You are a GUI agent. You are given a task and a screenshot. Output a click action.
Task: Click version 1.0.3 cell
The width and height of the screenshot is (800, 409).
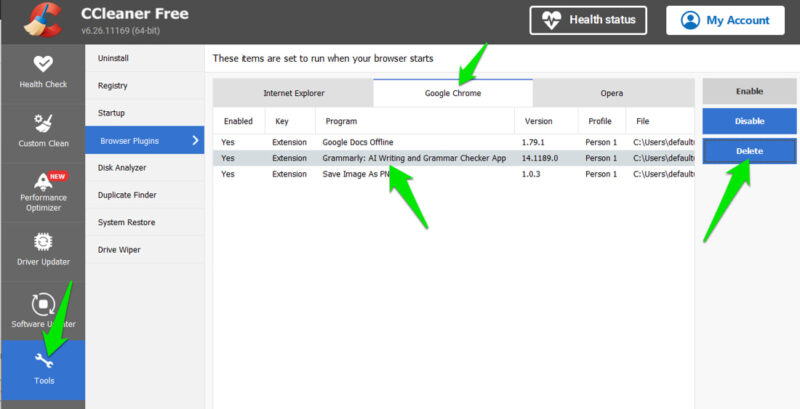(530, 174)
